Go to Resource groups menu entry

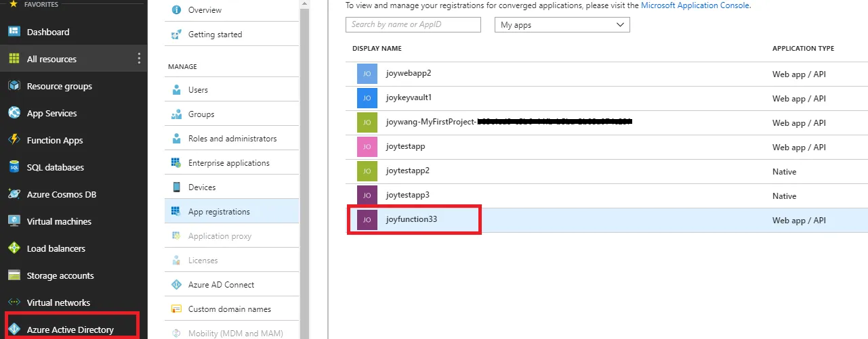point(74,86)
